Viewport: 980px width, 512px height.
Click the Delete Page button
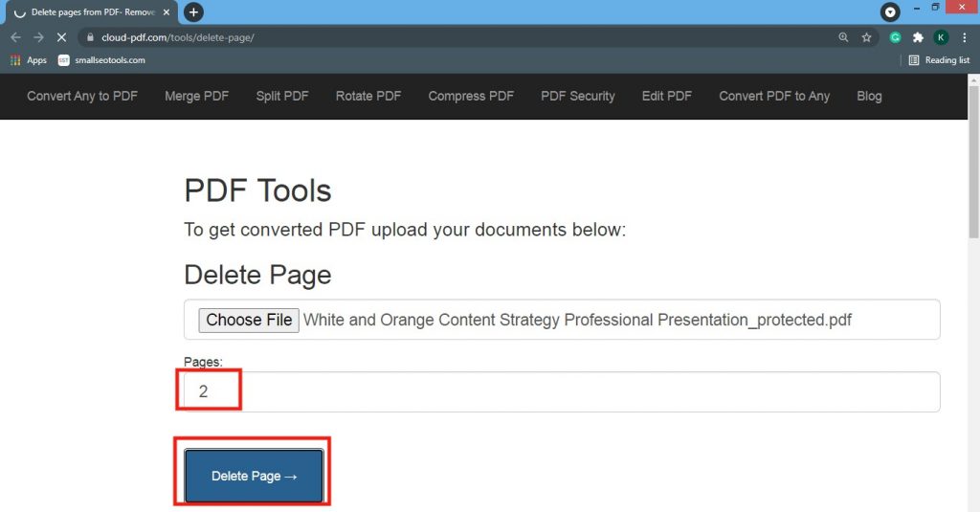(254, 476)
